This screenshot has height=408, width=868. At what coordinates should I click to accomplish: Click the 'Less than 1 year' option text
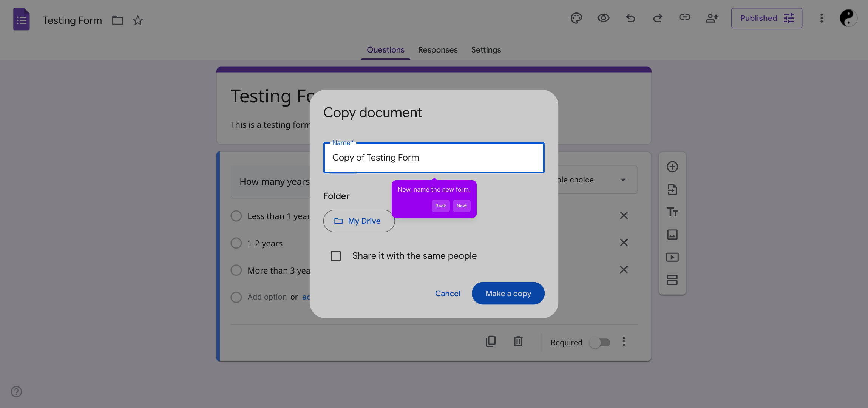278,216
